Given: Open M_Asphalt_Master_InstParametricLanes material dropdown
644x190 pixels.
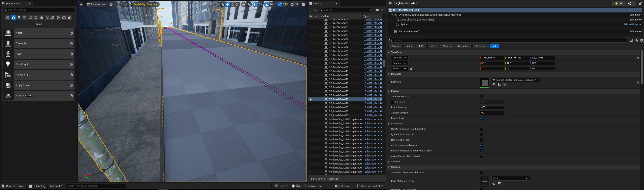Looking at the screenshot, I should pyautogui.click(x=515, y=80).
